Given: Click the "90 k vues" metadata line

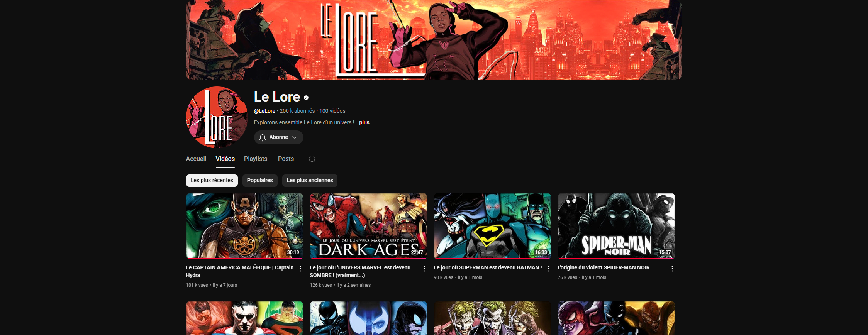Looking at the screenshot, I should (x=458, y=277).
